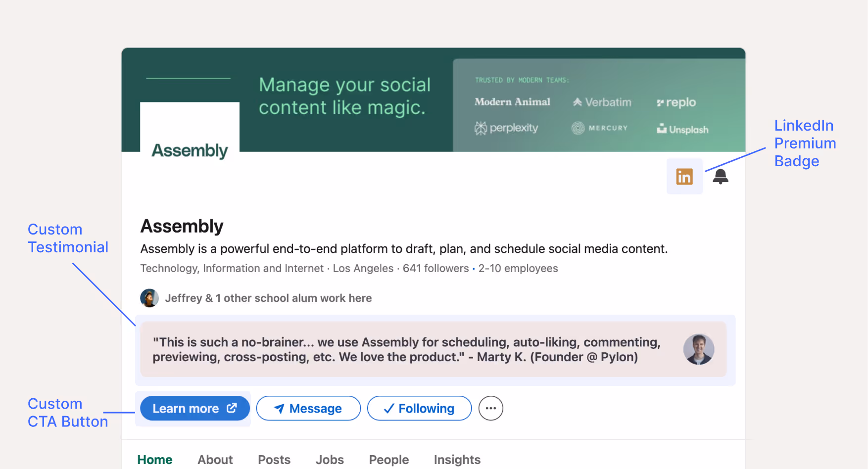Click the Assembly company name heading
This screenshot has height=469, width=868.
182,226
